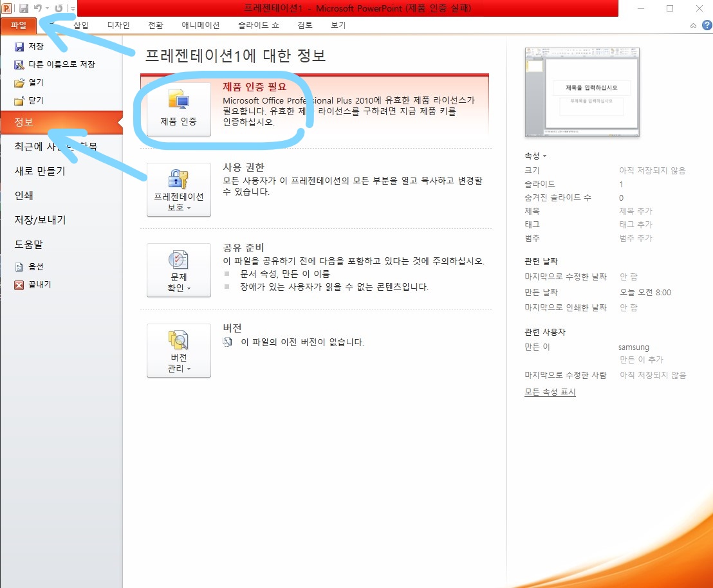713x588 pixels.
Task: Click 닫기 in the backstage menu
Action: point(29,100)
